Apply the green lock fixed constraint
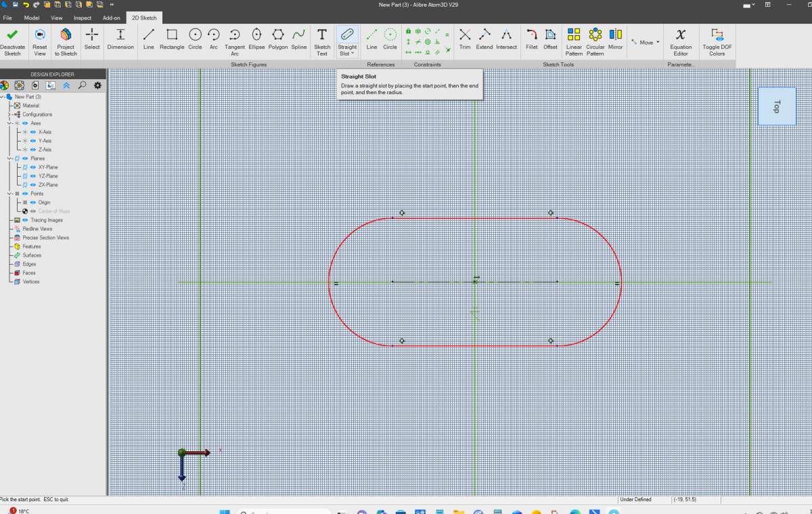Image resolution: width=812 pixels, height=514 pixels. (x=408, y=32)
